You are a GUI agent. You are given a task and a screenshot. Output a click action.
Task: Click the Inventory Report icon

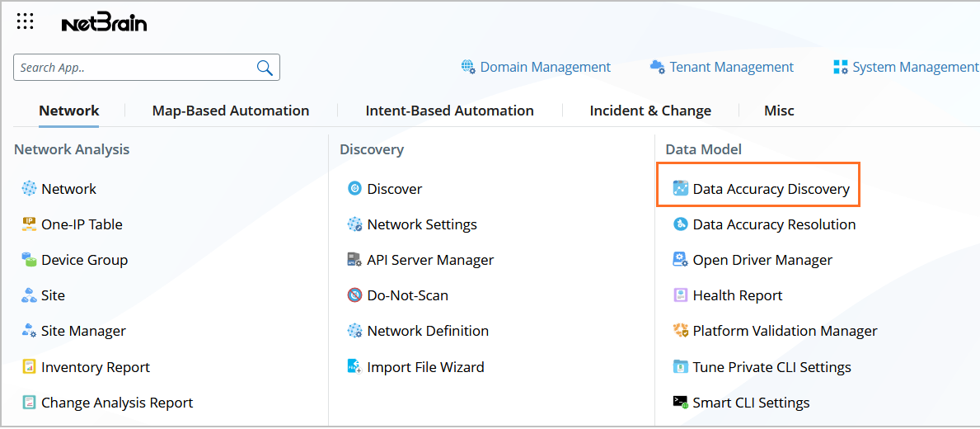point(29,367)
